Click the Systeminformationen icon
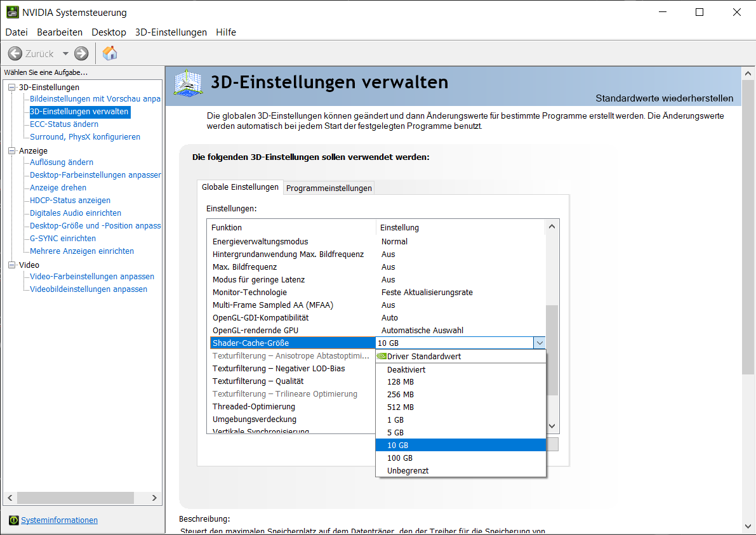Screen dimensions: 756x535 tap(14, 520)
